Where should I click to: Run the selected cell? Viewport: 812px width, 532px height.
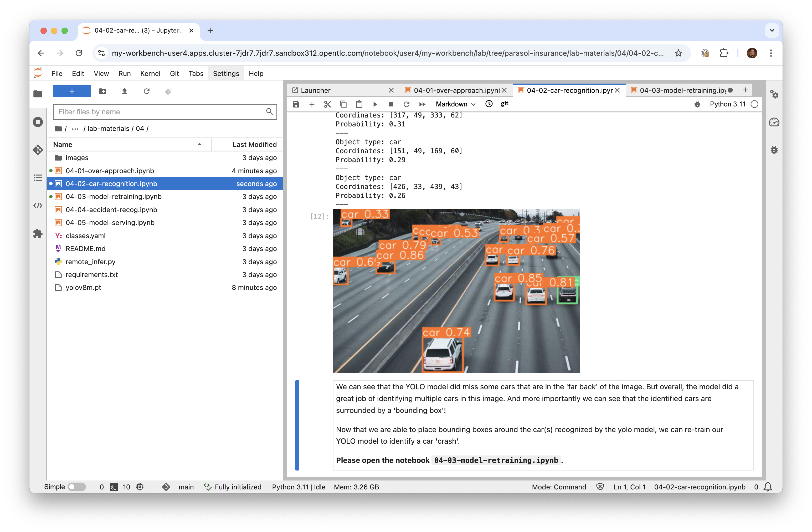375,104
